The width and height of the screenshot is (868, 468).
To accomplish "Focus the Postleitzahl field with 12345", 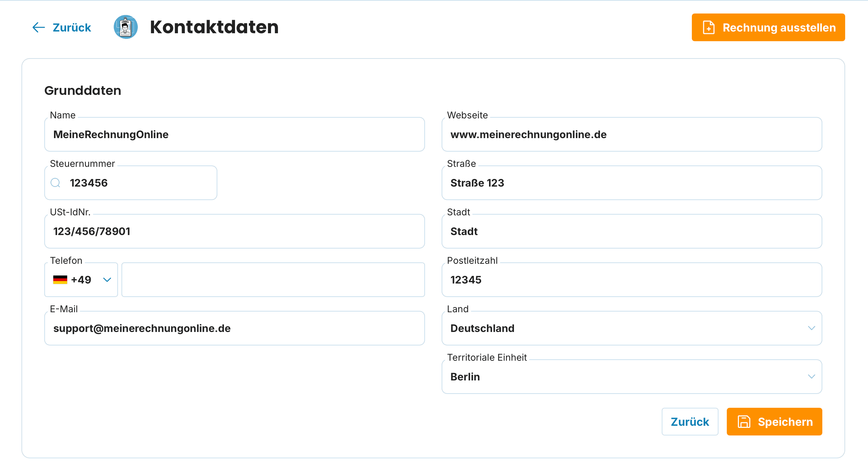I will [632, 280].
